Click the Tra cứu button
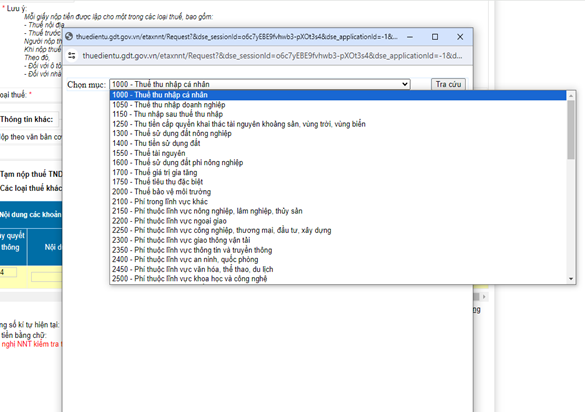585x412 pixels. click(448, 84)
